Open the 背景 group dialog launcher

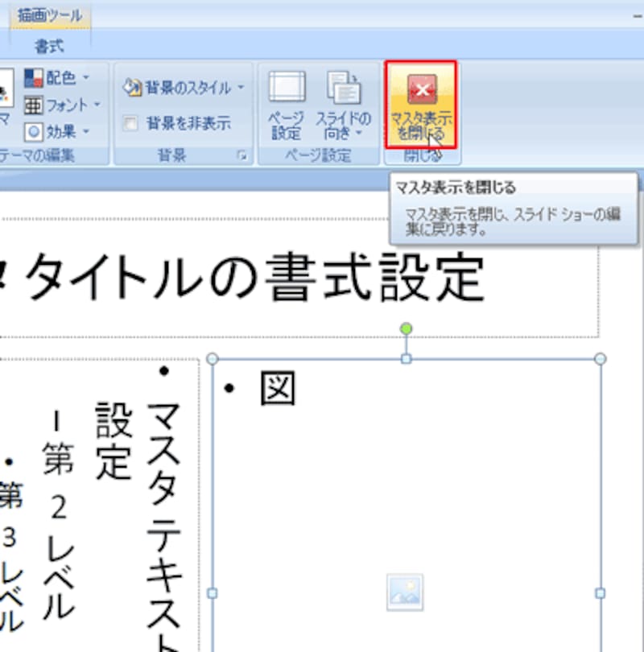click(242, 158)
